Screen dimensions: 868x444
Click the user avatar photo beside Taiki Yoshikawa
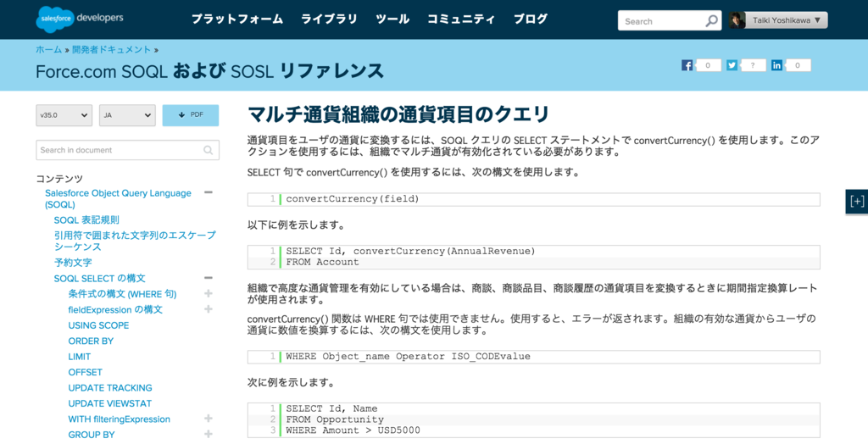click(737, 20)
